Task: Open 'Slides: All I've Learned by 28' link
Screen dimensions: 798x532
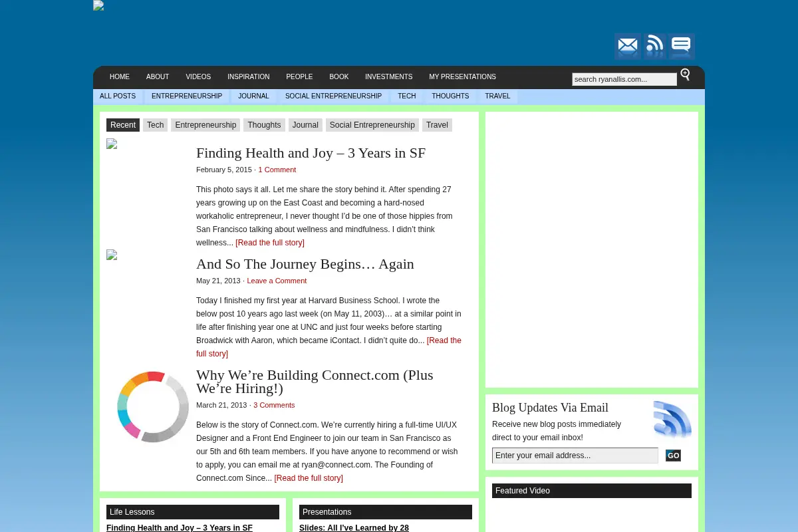Action: tap(354, 528)
